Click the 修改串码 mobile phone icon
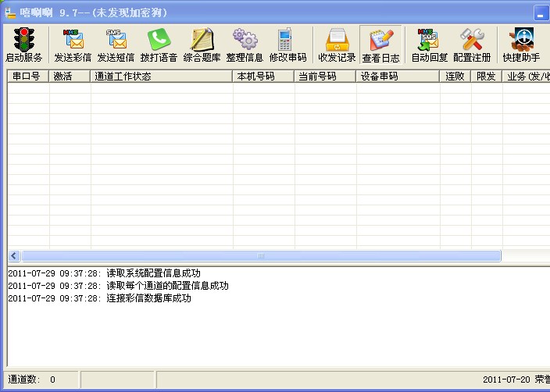The width and height of the screenshot is (550, 392). [x=287, y=45]
